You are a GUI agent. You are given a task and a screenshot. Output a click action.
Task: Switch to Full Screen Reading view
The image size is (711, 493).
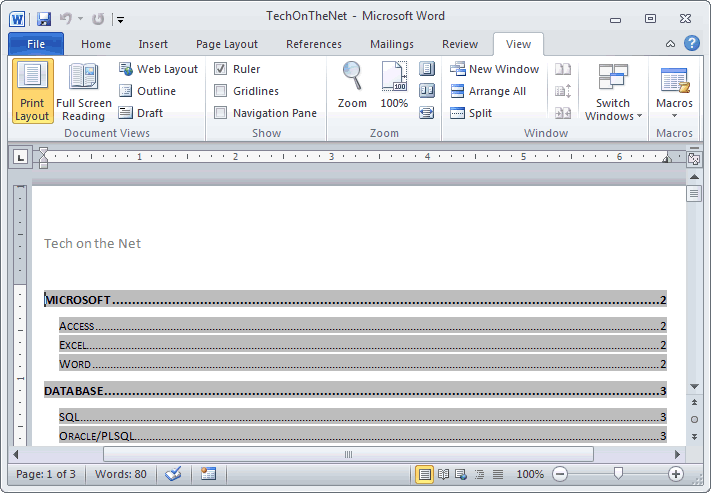tap(83, 92)
